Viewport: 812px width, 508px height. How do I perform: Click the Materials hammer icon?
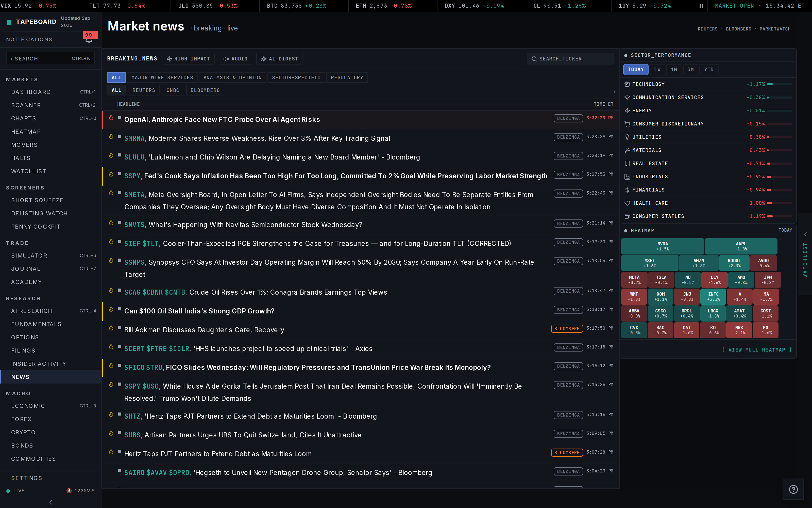pos(627,150)
